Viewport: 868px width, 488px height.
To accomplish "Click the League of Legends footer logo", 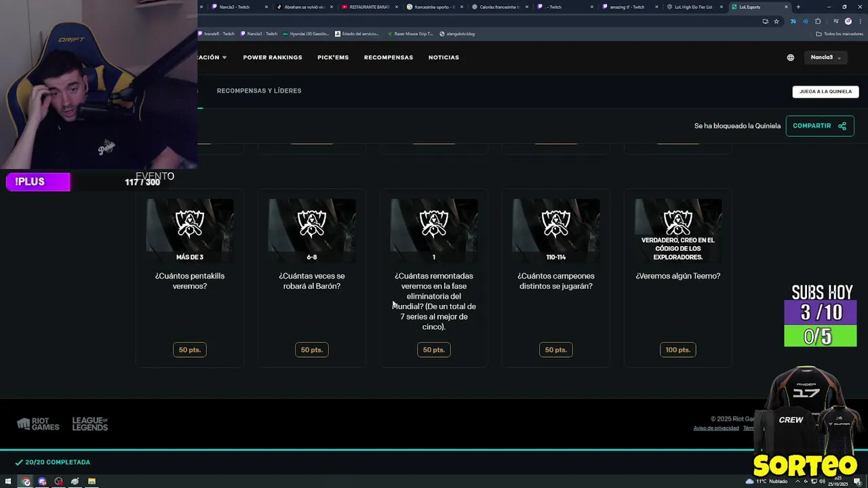I will coord(90,424).
